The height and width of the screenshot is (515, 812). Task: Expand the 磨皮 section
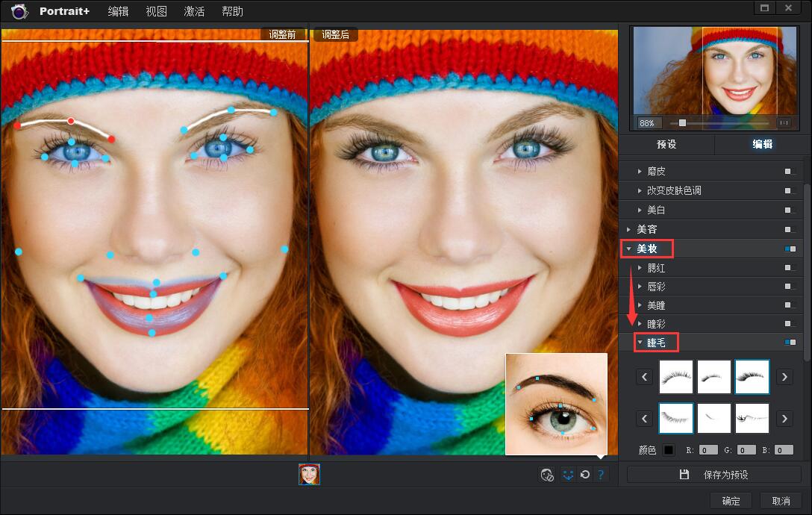pyautogui.click(x=640, y=171)
